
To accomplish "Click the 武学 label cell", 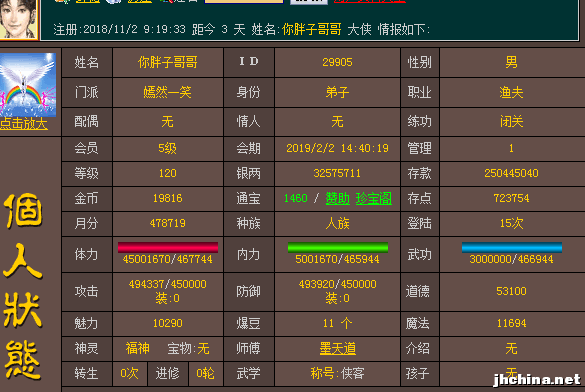I will [248, 374].
